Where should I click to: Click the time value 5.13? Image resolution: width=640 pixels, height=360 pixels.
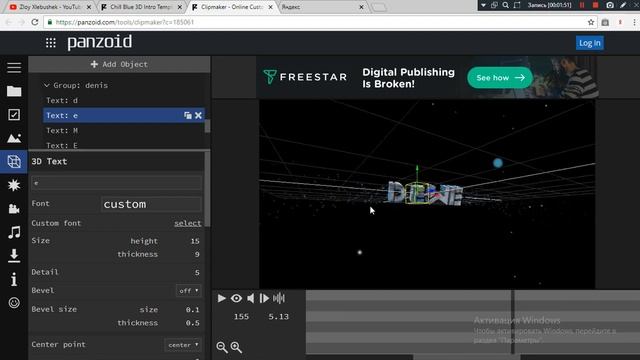(278, 317)
